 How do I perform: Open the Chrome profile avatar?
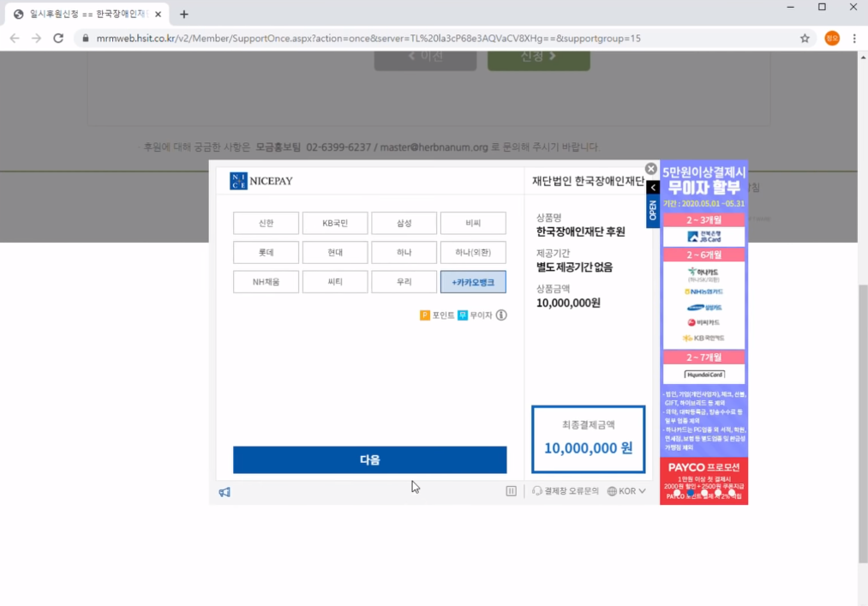coord(831,39)
